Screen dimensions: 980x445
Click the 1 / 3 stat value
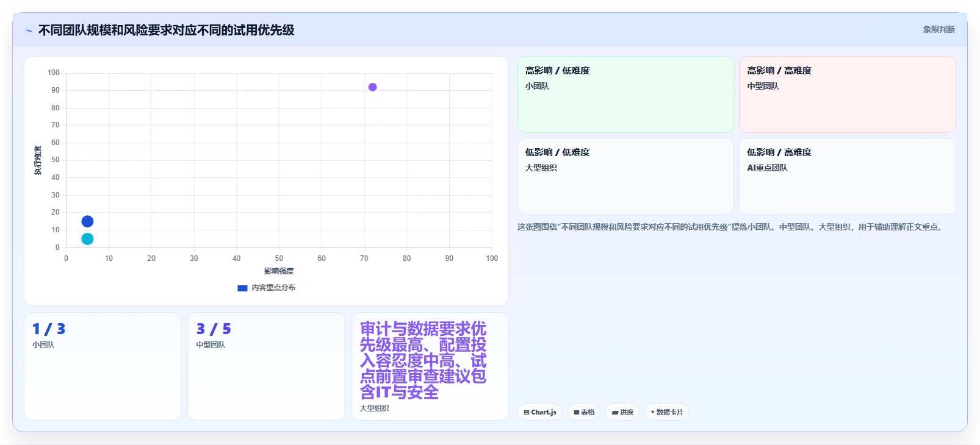click(x=49, y=329)
